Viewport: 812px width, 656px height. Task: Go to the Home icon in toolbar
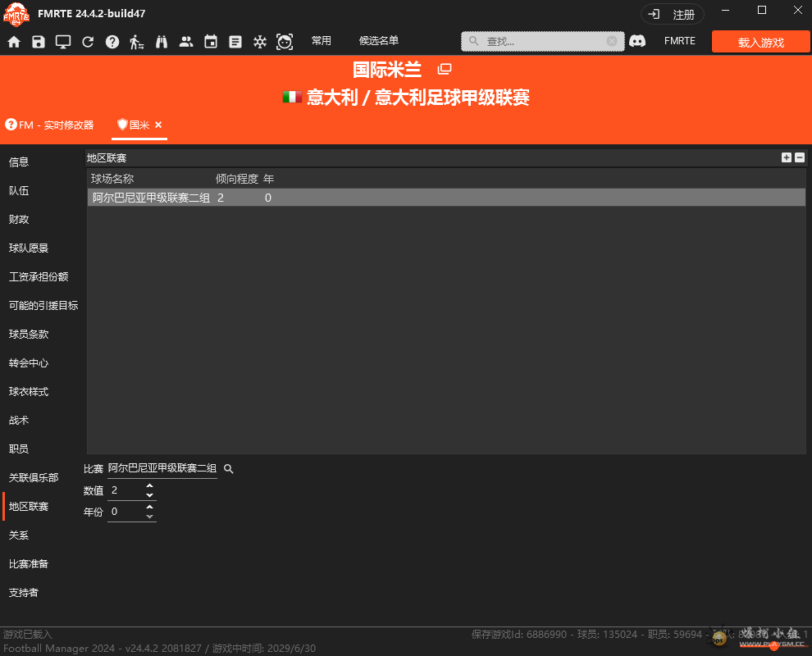pyautogui.click(x=14, y=42)
